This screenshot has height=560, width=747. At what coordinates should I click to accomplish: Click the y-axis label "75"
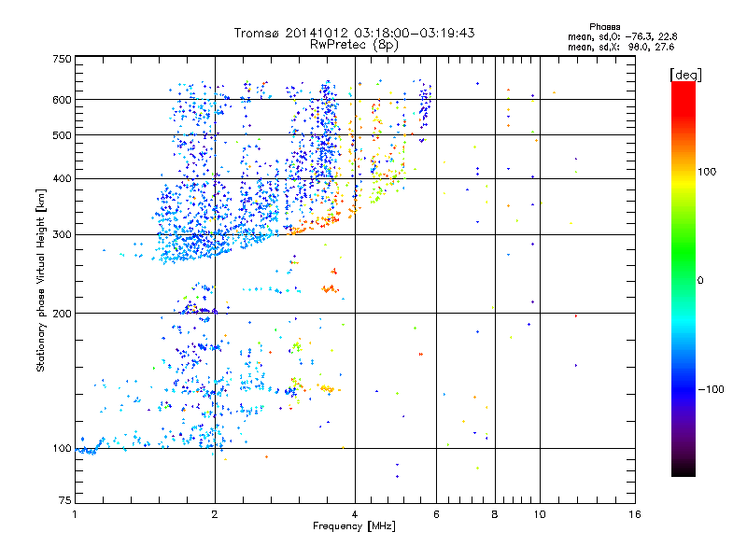coord(65,500)
